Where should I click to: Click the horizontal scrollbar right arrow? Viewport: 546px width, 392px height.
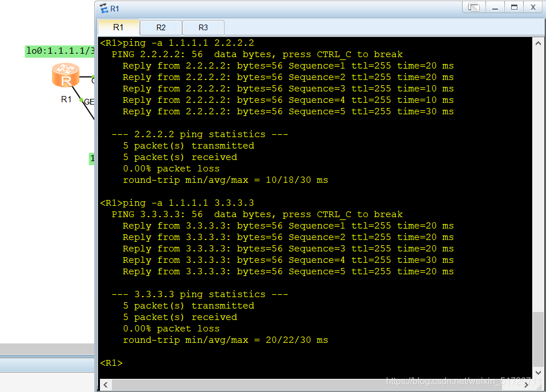(x=527, y=385)
